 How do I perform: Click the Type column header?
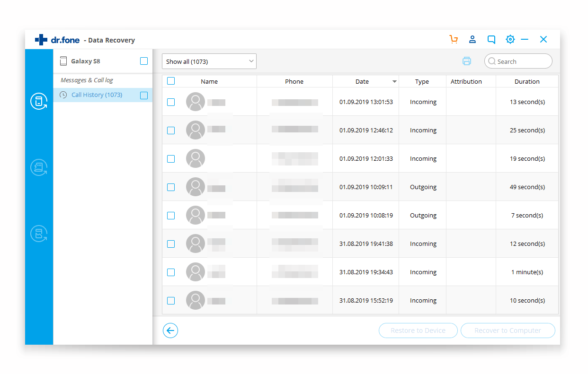[422, 81]
